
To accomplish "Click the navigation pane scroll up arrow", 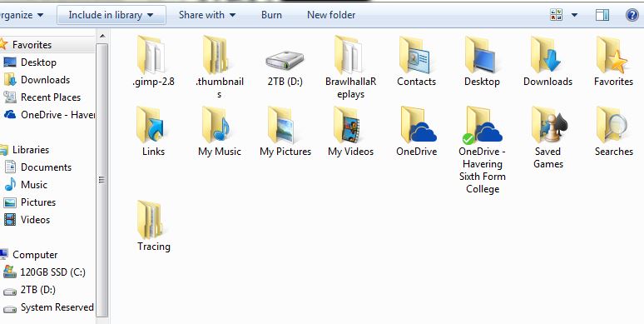I will click(x=102, y=37).
